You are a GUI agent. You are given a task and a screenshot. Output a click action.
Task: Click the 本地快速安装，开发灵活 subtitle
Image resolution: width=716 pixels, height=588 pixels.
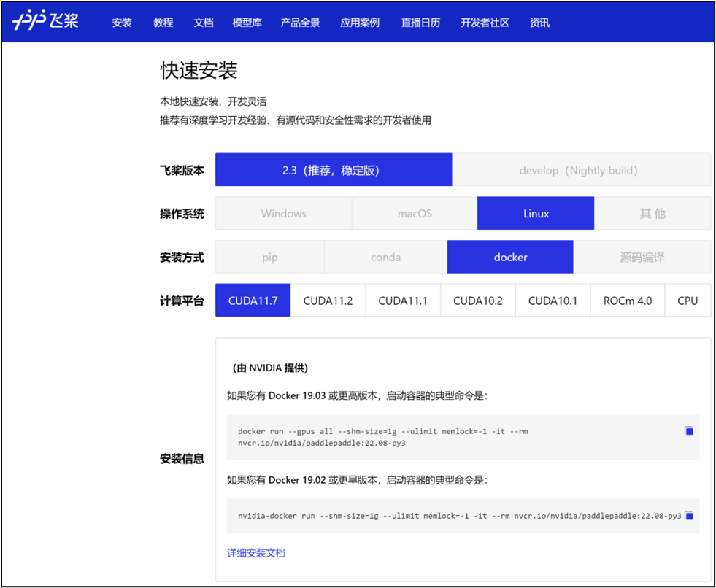click(213, 101)
